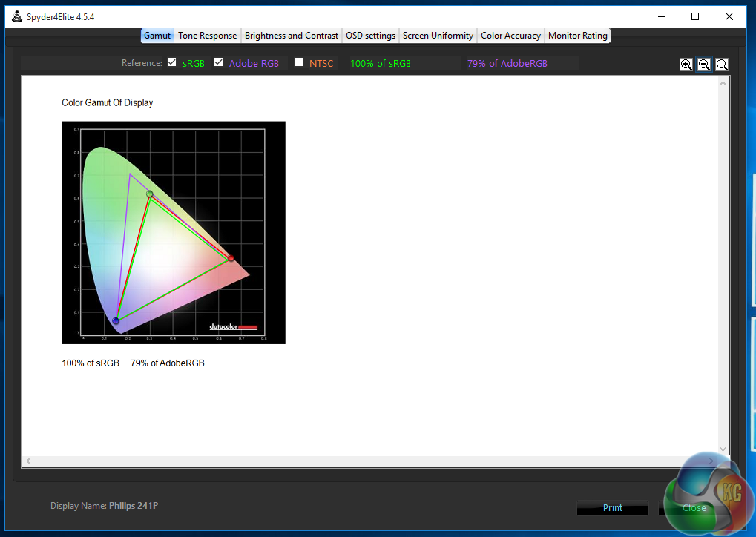Click the scroll down arrow of report pane
This screenshot has height=537, width=756.
tap(723, 449)
